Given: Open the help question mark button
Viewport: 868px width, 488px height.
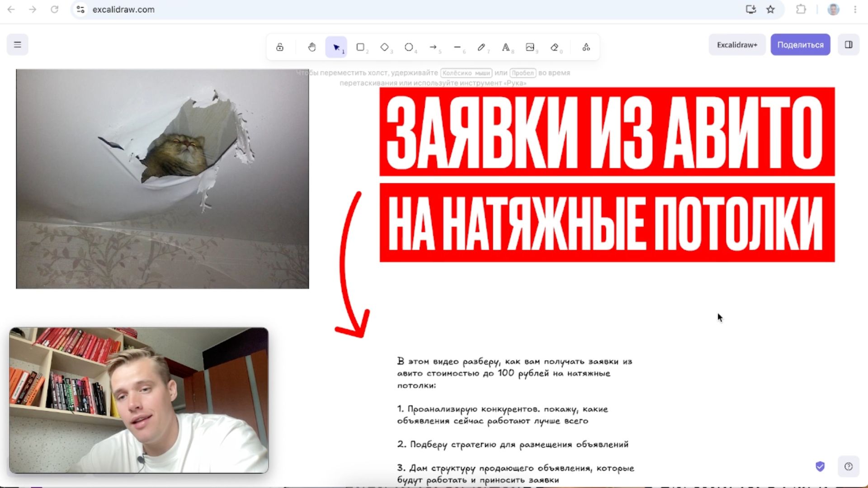Looking at the screenshot, I should [x=849, y=466].
